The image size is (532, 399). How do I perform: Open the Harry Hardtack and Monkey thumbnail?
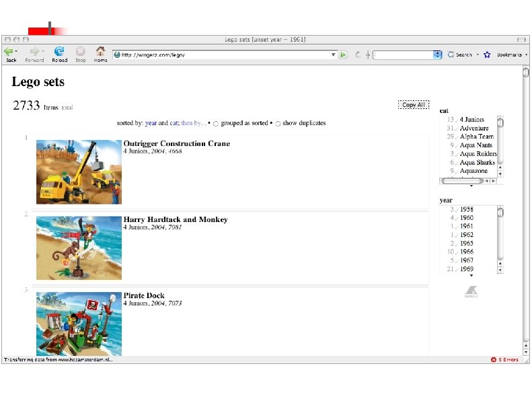pyautogui.click(x=79, y=248)
